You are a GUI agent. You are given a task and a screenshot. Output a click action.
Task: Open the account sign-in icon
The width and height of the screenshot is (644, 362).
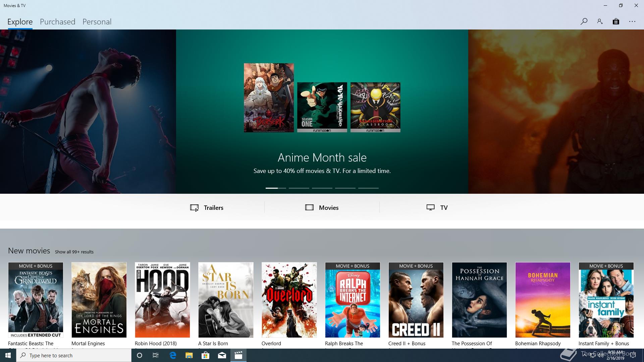pyautogui.click(x=600, y=21)
